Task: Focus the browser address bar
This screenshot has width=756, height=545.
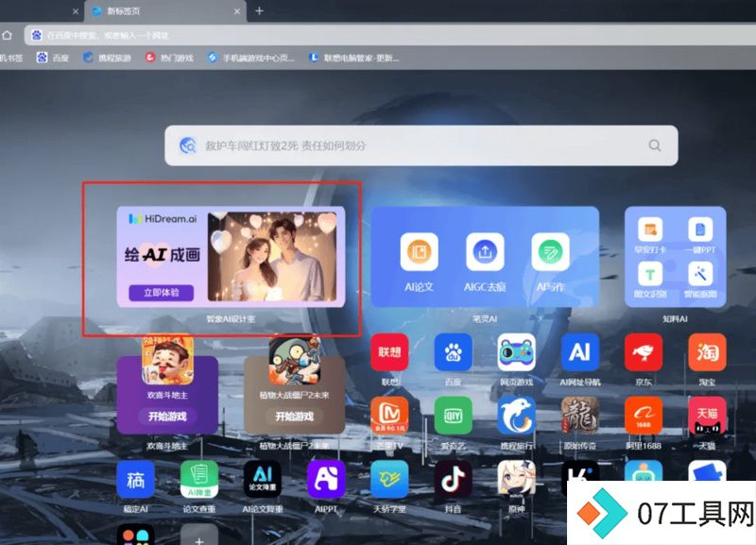Action: (390, 35)
